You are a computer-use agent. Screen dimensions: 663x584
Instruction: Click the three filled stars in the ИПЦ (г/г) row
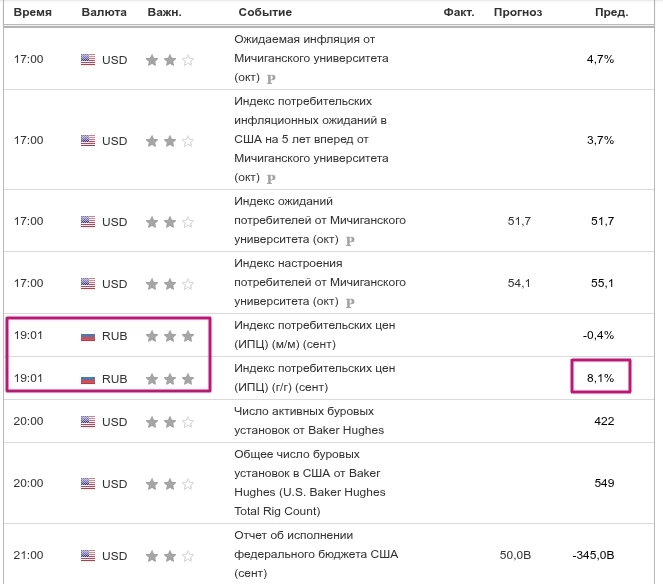(x=169, y=379)
